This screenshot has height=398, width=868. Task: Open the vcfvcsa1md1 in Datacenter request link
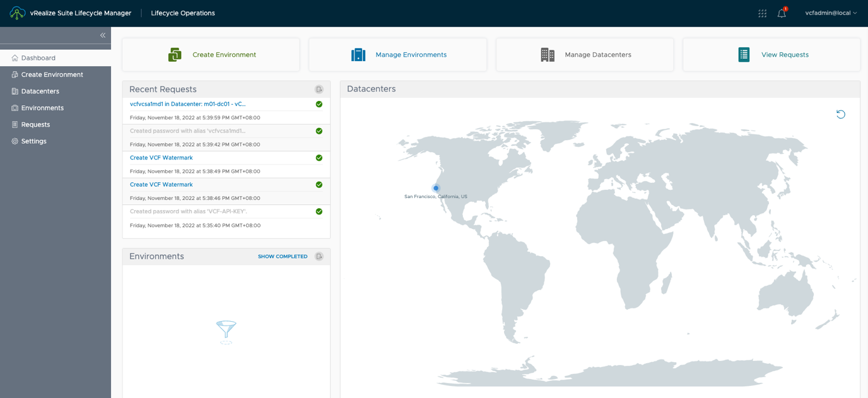(188, 104)
